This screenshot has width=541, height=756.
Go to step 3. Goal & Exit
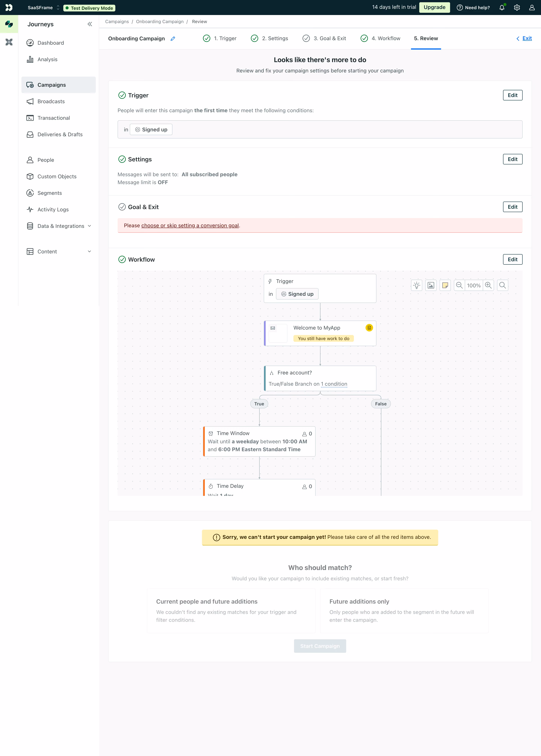click(324, 39)
